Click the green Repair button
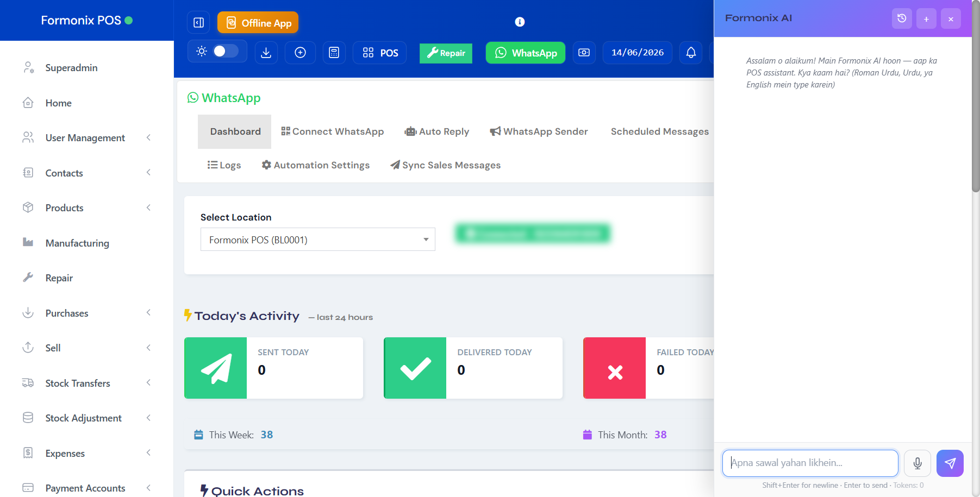The height and width of the screenshot is (497, 980). coord(446,53)
